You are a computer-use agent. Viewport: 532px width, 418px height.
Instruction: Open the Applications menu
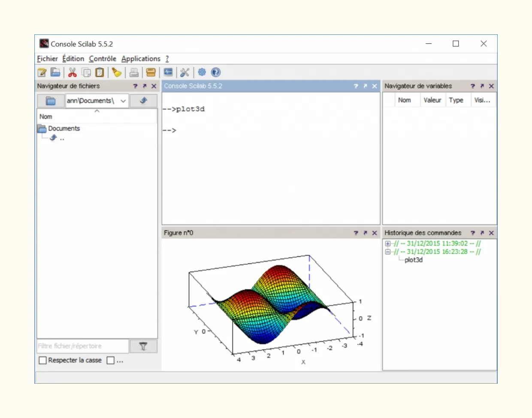(x=141, y=59)
